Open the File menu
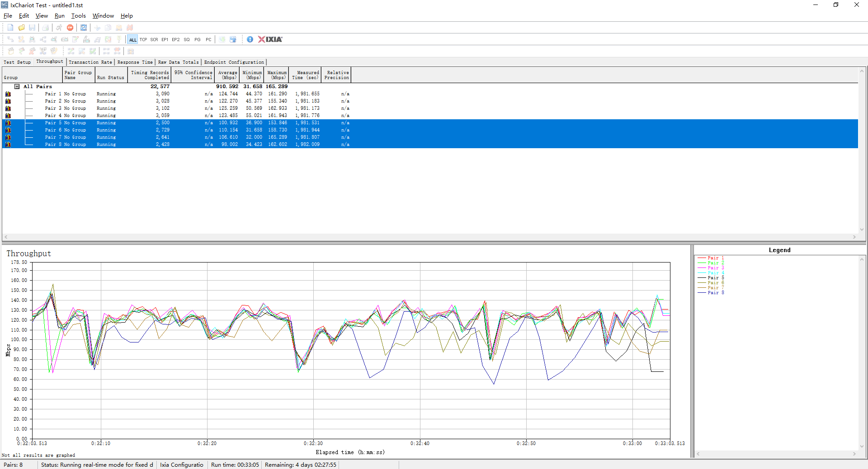 point(8,16)
